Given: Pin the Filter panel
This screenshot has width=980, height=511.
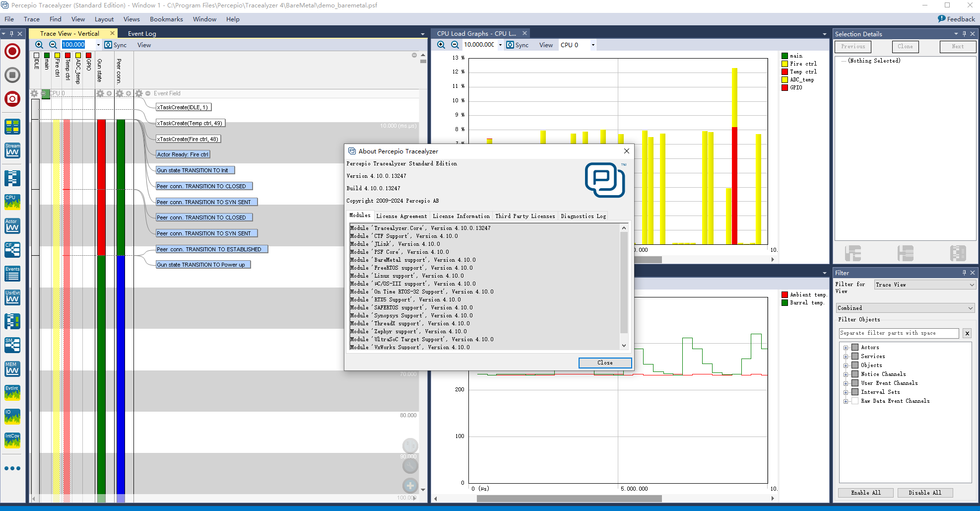Looking at the screenshot, I should pos(964,273).
